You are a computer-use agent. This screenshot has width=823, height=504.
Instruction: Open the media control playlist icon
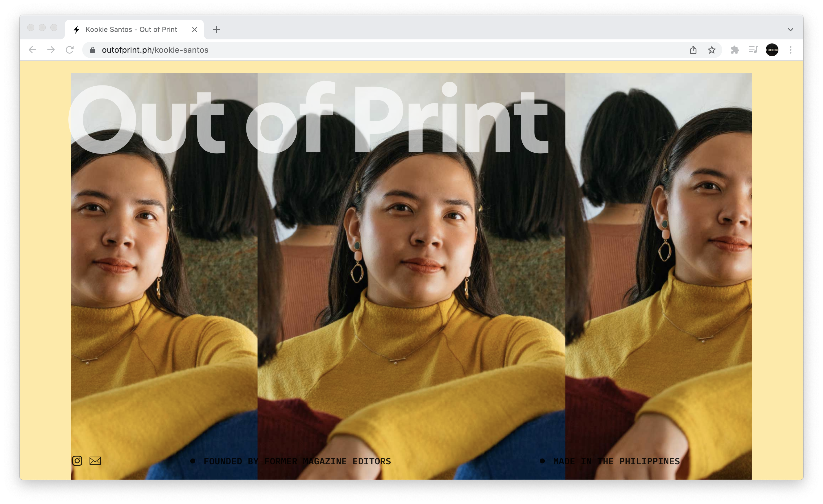click(753, 50)
